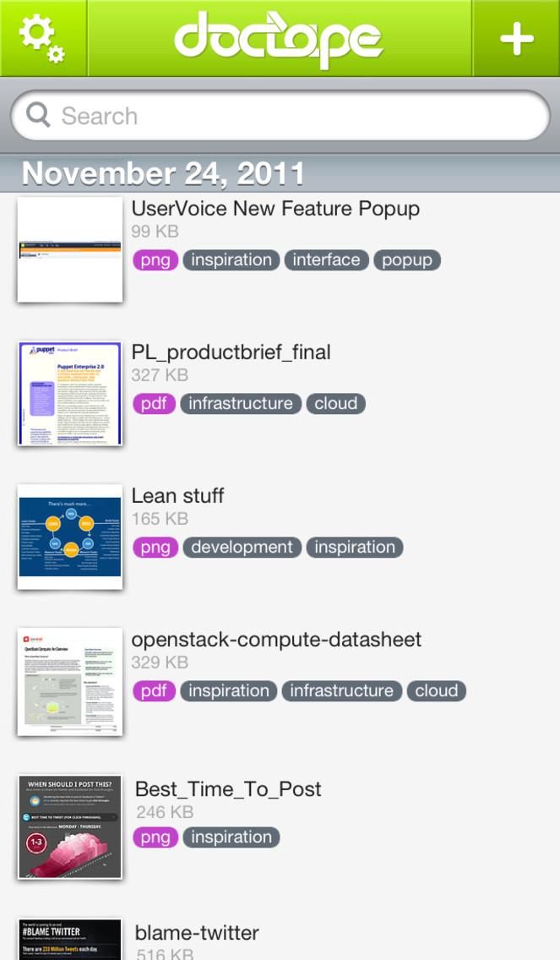560x960 pixels.
Task: Tap the interface tag under UserVoice entry
Action: [x=326, y=259]
